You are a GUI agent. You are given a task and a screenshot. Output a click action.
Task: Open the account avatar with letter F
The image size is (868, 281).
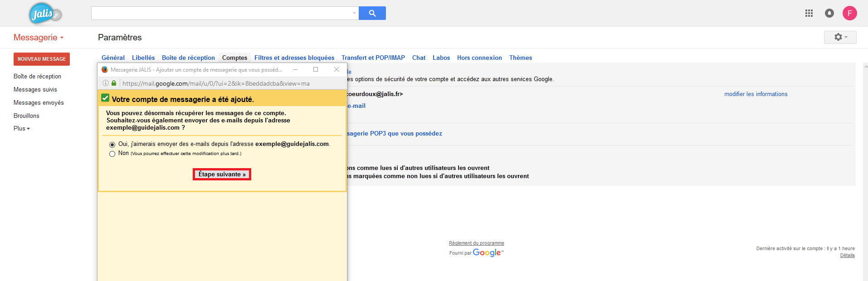849,13
